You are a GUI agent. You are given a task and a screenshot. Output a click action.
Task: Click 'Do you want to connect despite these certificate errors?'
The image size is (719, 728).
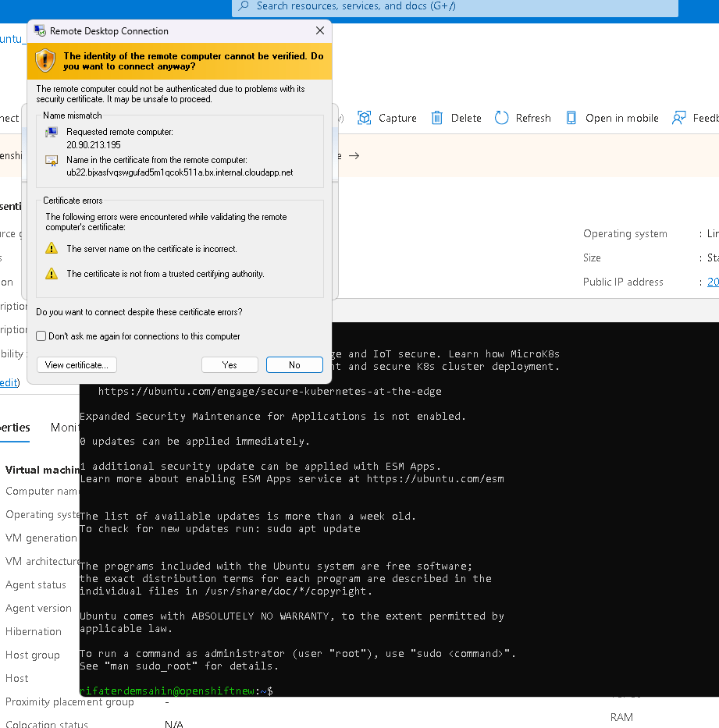pos(139,312)
